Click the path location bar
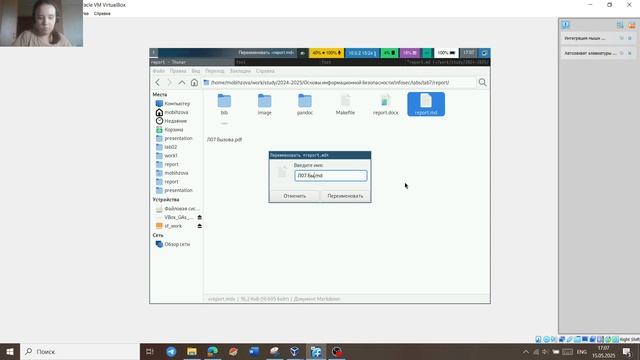 tap(339, 82)
